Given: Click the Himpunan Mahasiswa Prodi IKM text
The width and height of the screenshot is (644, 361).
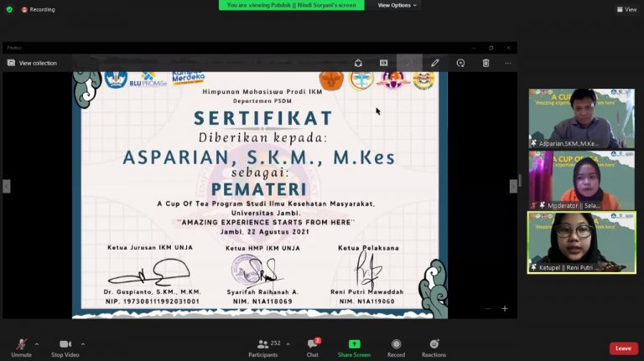Looking at the screenshot, I should (x=262, y=92).
